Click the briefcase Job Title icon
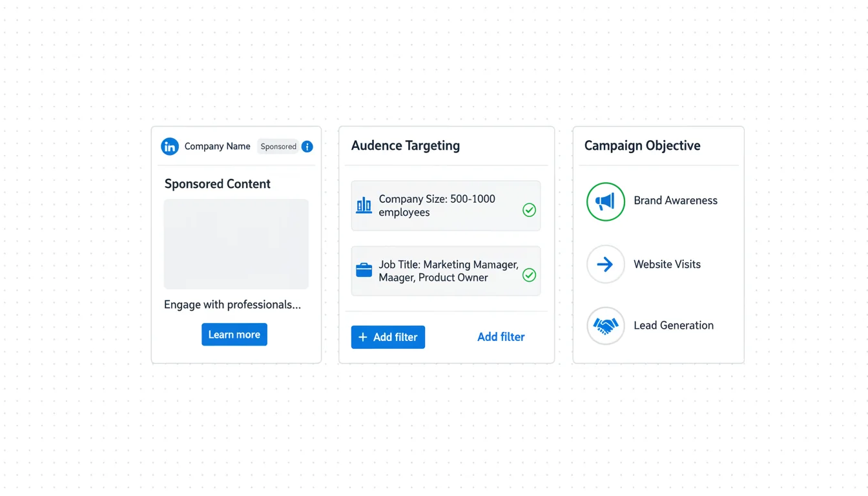The image size is (868, 496). pyautogui.click(x=364, y=271)
